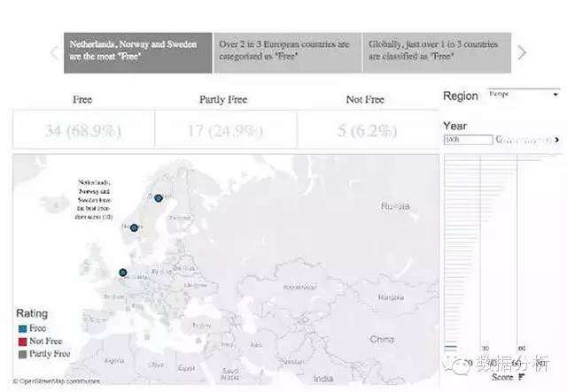
Task: Click the Score sort icon
Action: pyautogui.click(x=521, y=377)
